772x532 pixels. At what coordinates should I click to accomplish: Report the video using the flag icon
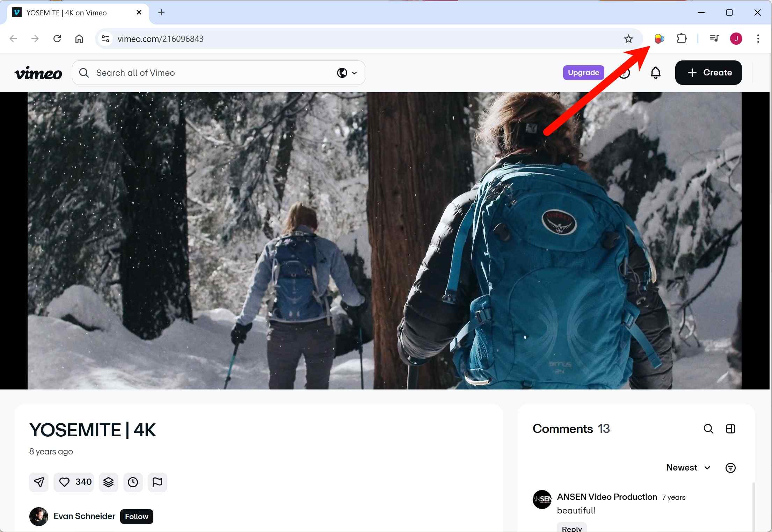(157, 482)
